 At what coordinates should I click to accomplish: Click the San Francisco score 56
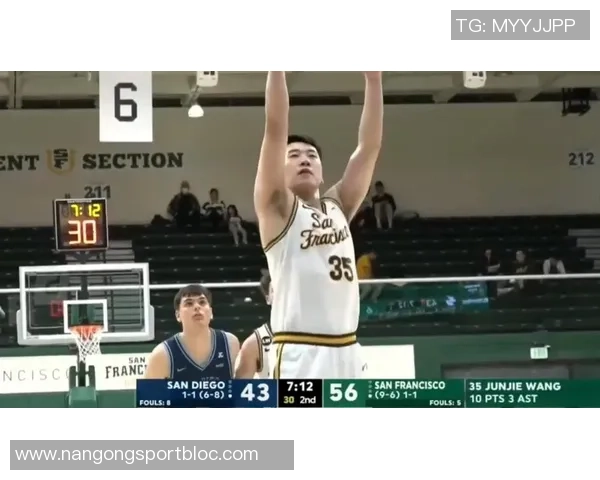343,392
